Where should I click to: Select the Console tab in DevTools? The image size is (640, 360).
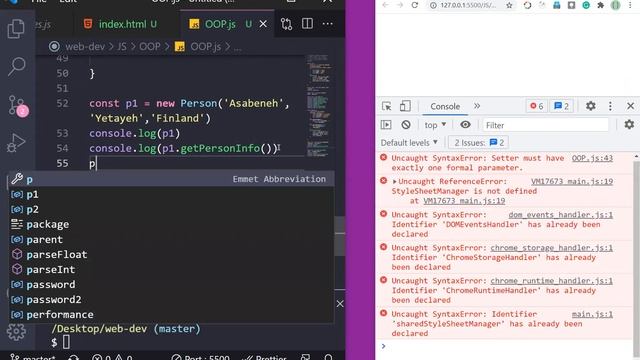(445, 107)
